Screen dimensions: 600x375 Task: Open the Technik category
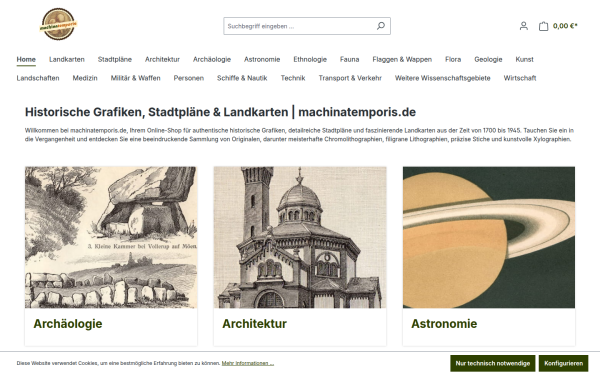coord(293,78)
